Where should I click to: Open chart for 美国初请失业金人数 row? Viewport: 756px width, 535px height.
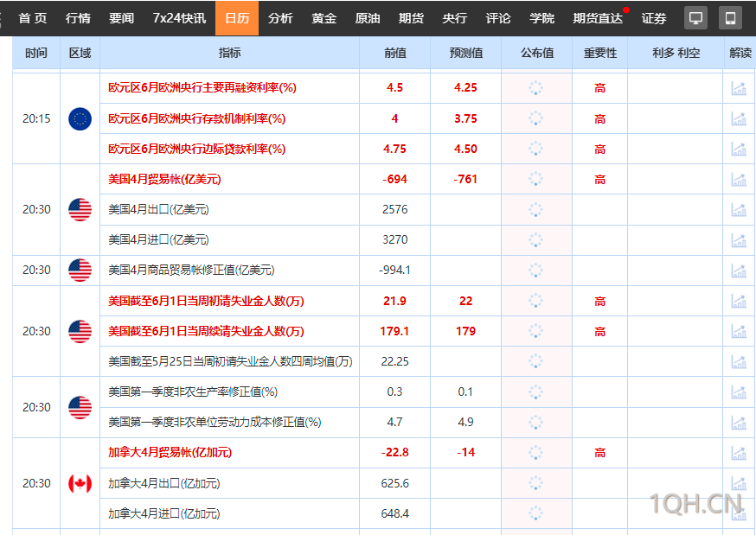click(x=739, y=301)
